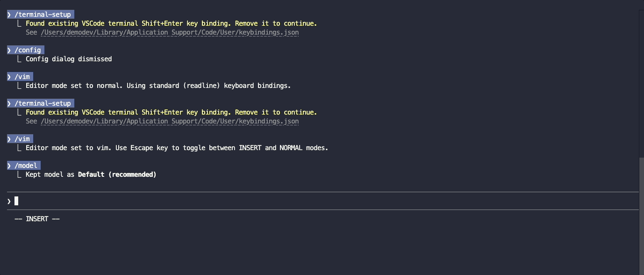Click the chevron before the last /vim command
The height and width of the screenshot is (275, 644).
(9, 139)
